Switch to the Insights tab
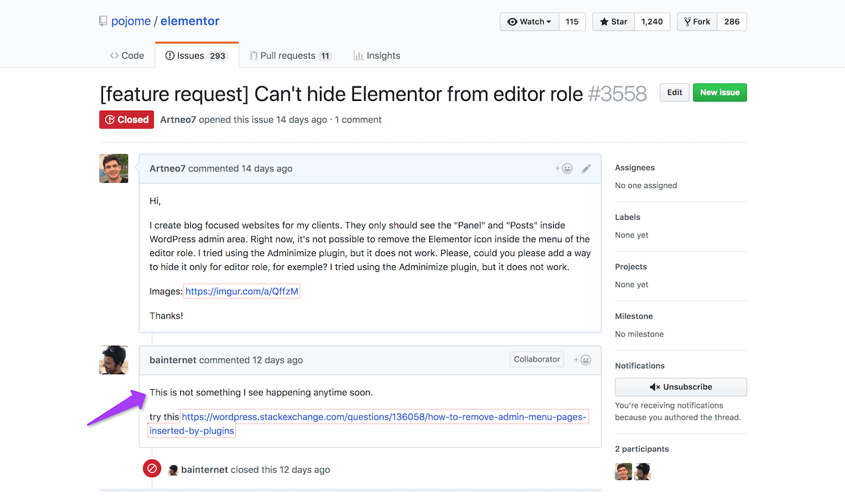Image resolution: width=845 pixels, height=504 pixels. pos(377,55)
